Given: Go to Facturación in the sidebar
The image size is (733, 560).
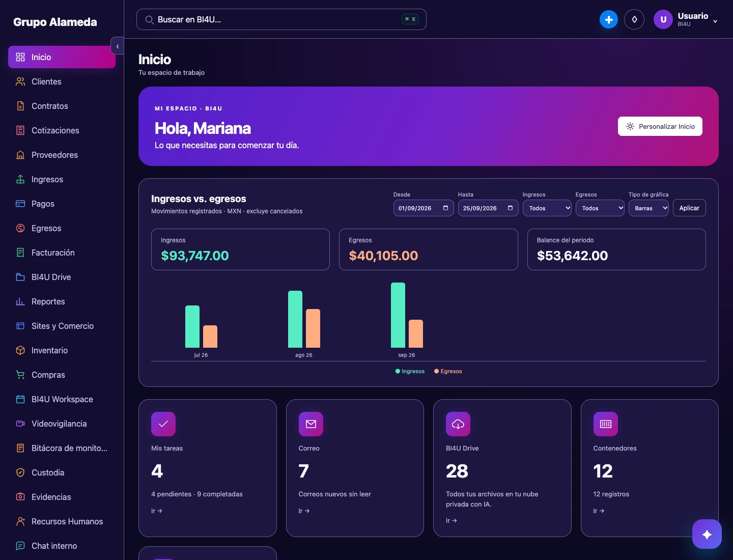Looking at the screenshot, I should click(x=62, y=253).
